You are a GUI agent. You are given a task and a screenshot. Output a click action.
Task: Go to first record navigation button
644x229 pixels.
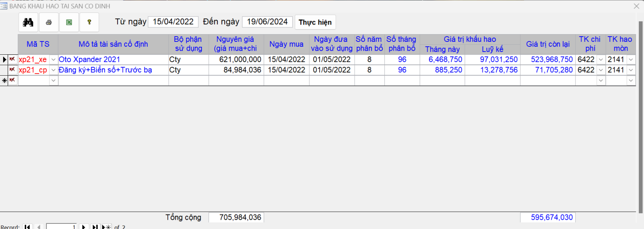coord(27,227)
